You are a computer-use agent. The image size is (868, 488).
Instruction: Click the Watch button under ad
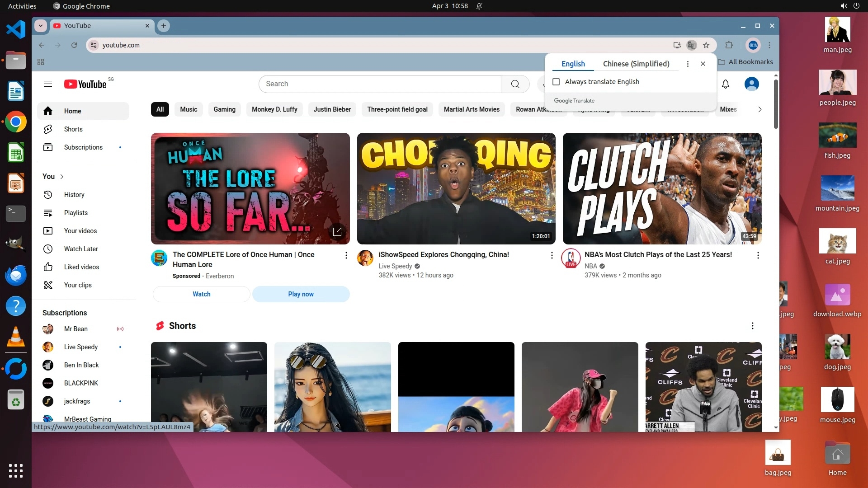(202, 294)
